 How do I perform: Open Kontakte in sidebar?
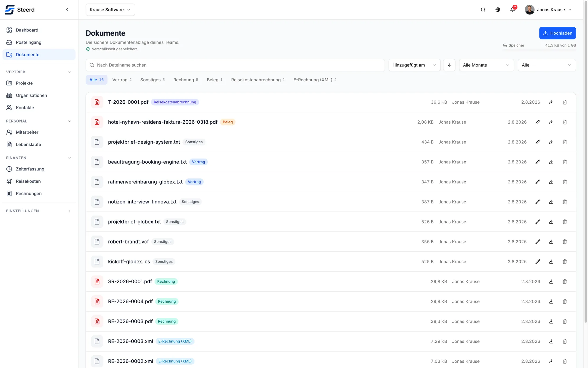pyautogui.click(x=39, y=108)
